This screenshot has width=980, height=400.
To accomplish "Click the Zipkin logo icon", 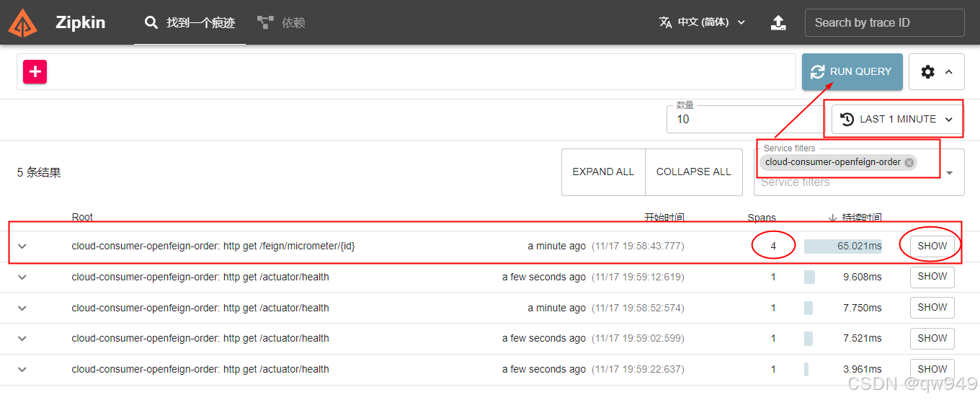I will pyautogui.click(x=23, y=22).
